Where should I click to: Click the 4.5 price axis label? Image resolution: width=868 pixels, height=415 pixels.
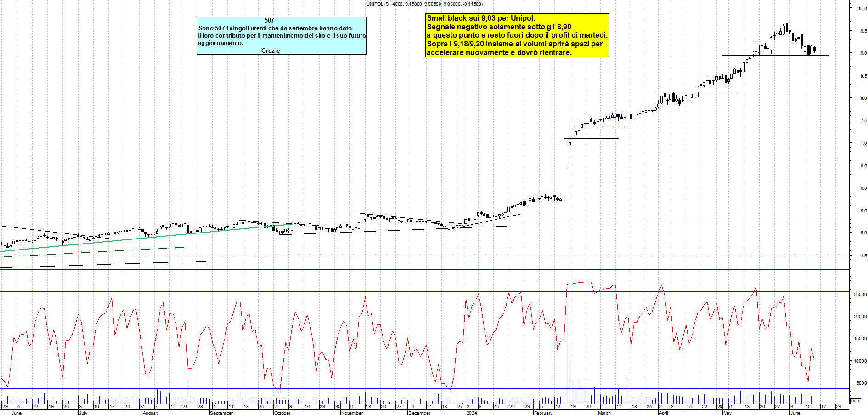[863, 256]
